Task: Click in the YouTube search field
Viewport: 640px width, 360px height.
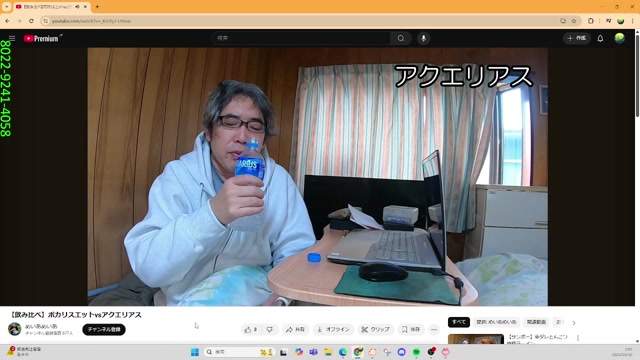Action: pyautogui.click(x=301, y=38)
